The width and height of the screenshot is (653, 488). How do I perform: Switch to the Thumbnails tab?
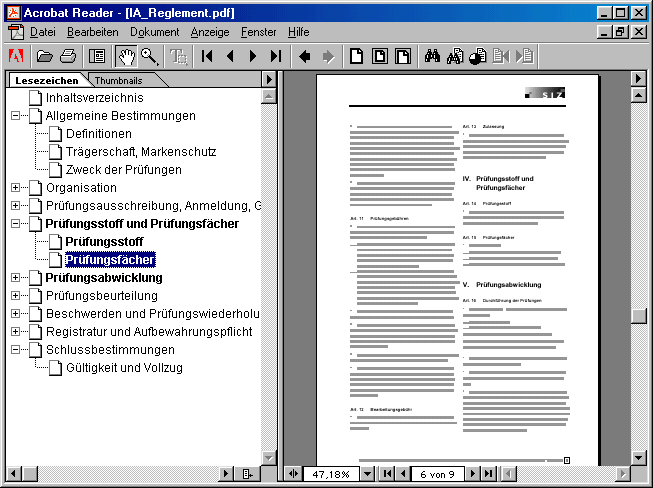tap(118, 79)
